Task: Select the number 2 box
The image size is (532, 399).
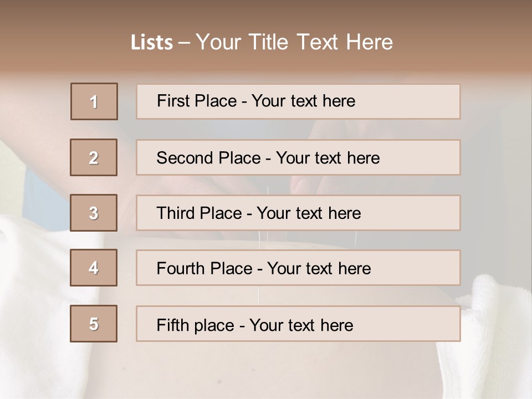Action: (94, 157)
